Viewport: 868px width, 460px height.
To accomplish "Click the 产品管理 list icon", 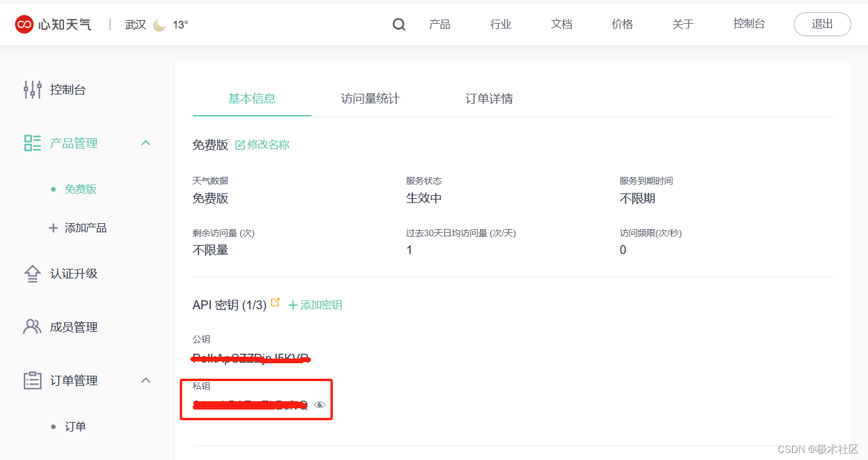I will (33, 143).
